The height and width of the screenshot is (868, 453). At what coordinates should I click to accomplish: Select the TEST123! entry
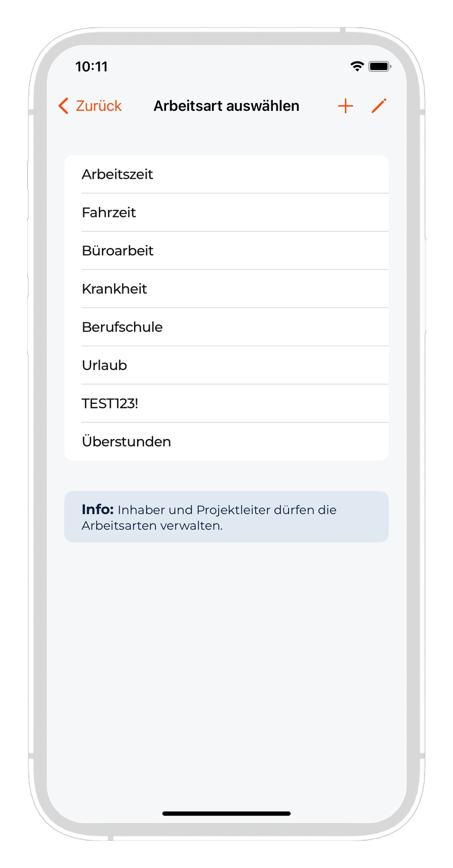click(x=226, y=403)
